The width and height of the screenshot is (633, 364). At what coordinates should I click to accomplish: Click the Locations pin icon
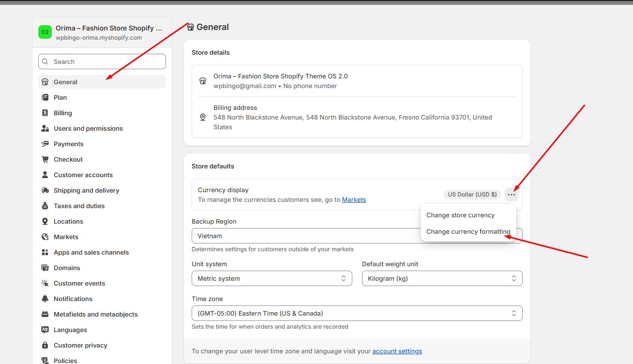tap(45, 221)
